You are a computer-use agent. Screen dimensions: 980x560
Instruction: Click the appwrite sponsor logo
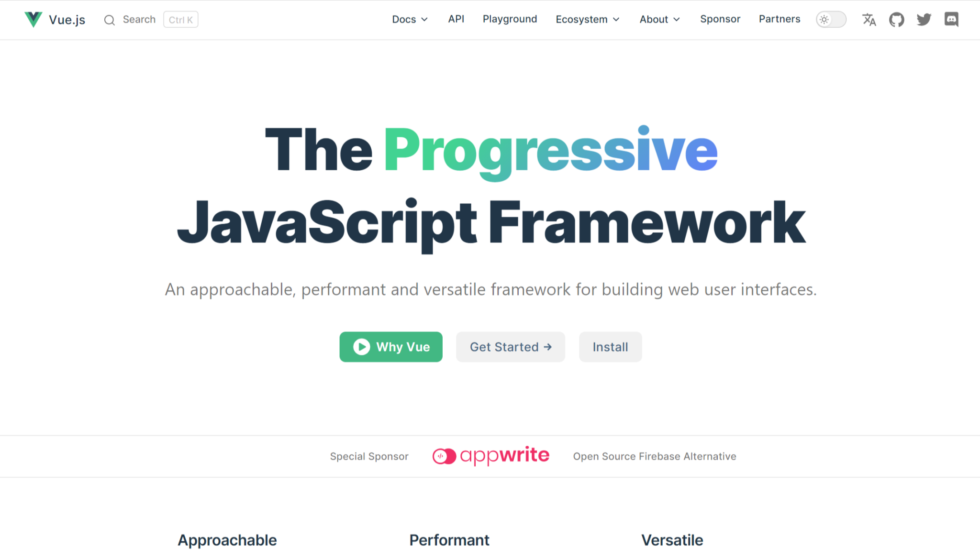[x=491, y=456]
